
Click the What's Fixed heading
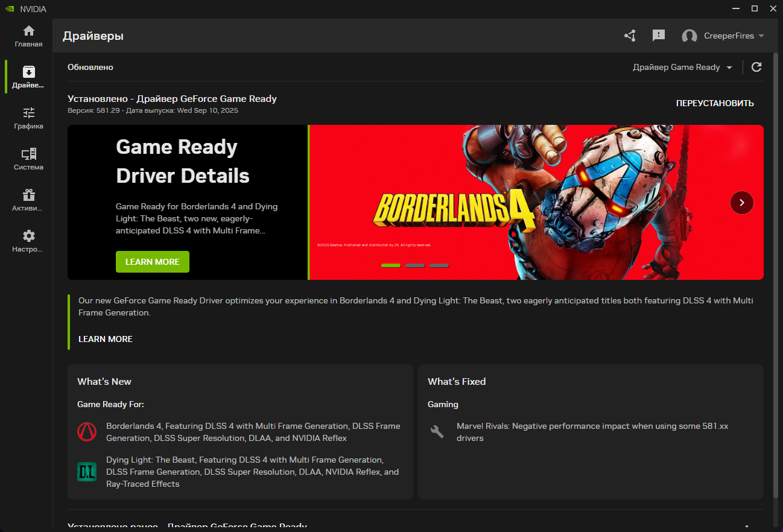457,382
